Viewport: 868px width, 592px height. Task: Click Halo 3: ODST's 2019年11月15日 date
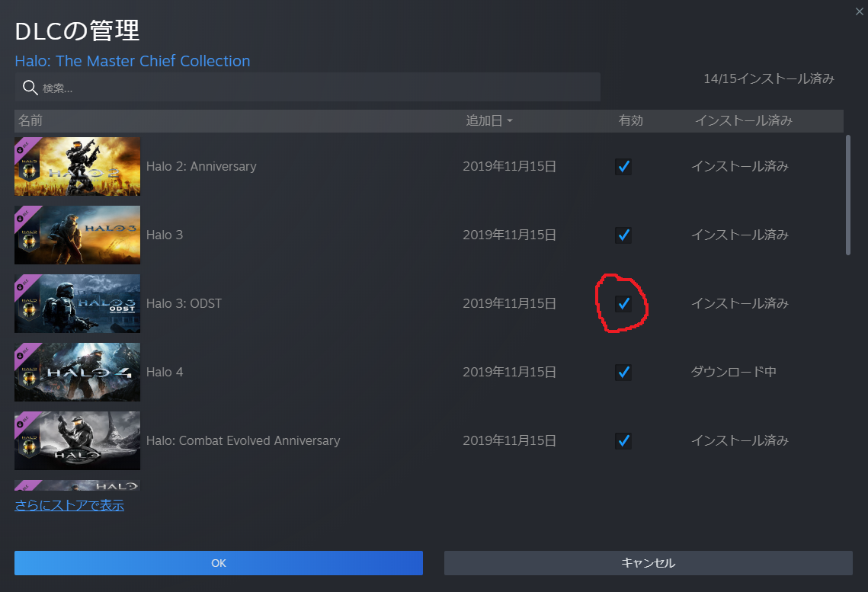pos(509,304)
